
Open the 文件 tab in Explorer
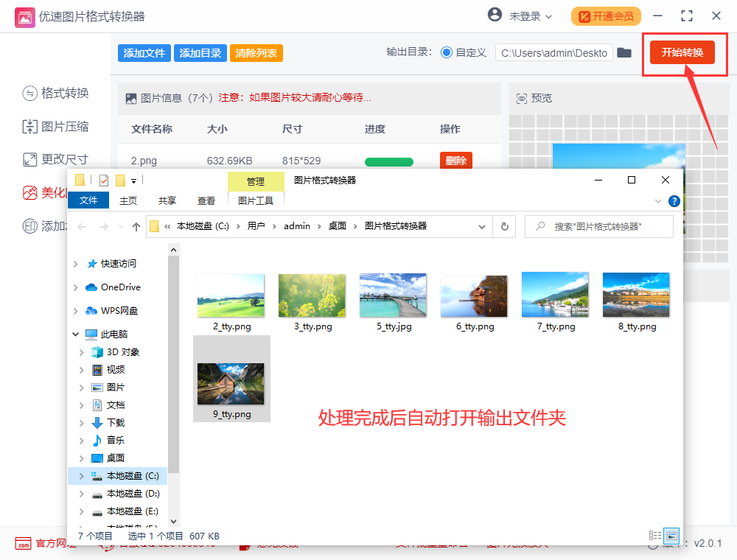click(88, 200)
